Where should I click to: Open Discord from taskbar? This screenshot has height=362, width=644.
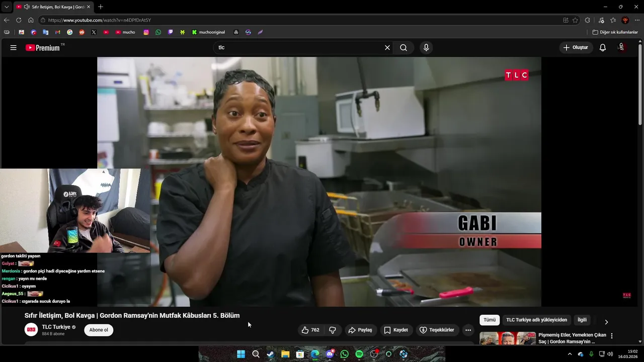(x=330, y=354)
